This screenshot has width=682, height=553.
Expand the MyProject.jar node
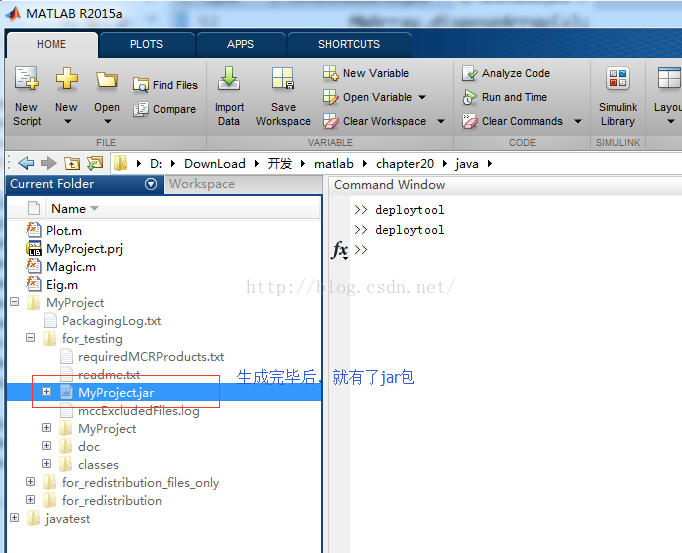[47, 392]
